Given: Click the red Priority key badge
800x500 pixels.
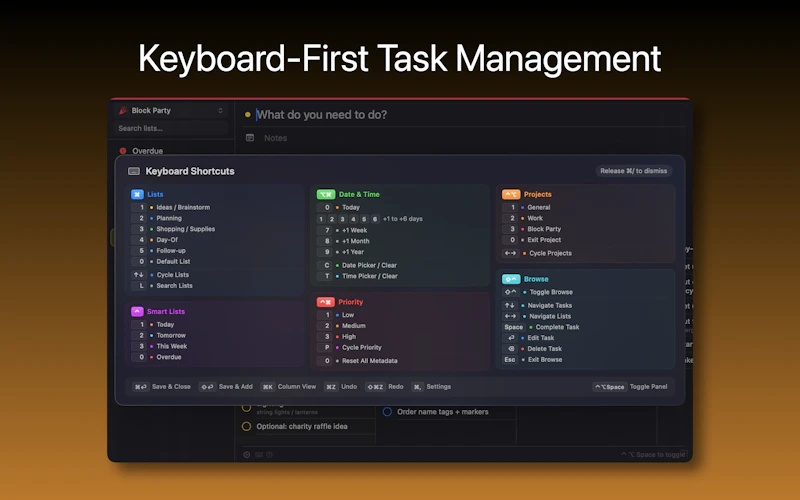Looking at the screenshot, I should coord(326,302).
